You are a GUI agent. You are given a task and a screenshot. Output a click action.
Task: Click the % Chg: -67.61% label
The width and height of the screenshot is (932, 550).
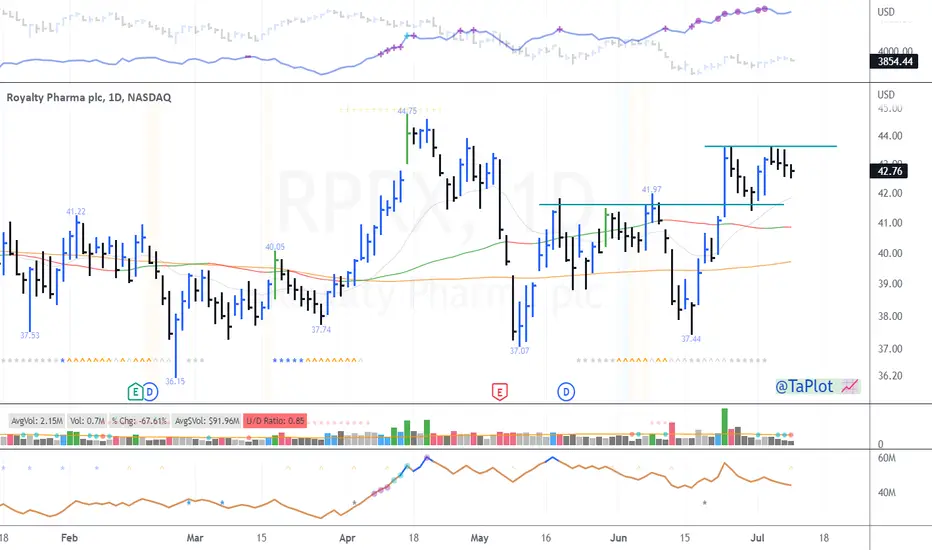click(139, 421)
